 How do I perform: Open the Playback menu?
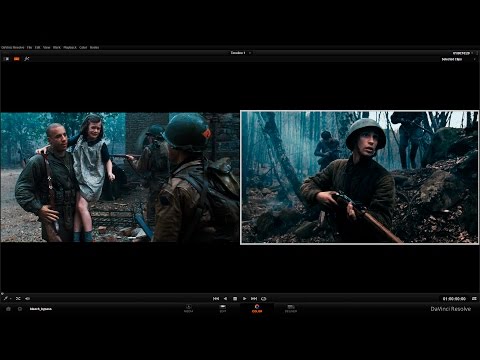click(70, 48)
